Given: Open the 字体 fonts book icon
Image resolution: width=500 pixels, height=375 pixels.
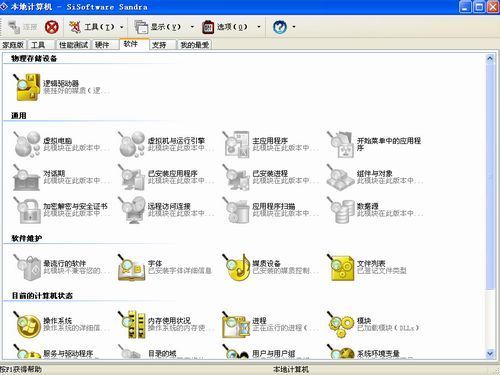Looking at the screenshot, I should 131,267.
